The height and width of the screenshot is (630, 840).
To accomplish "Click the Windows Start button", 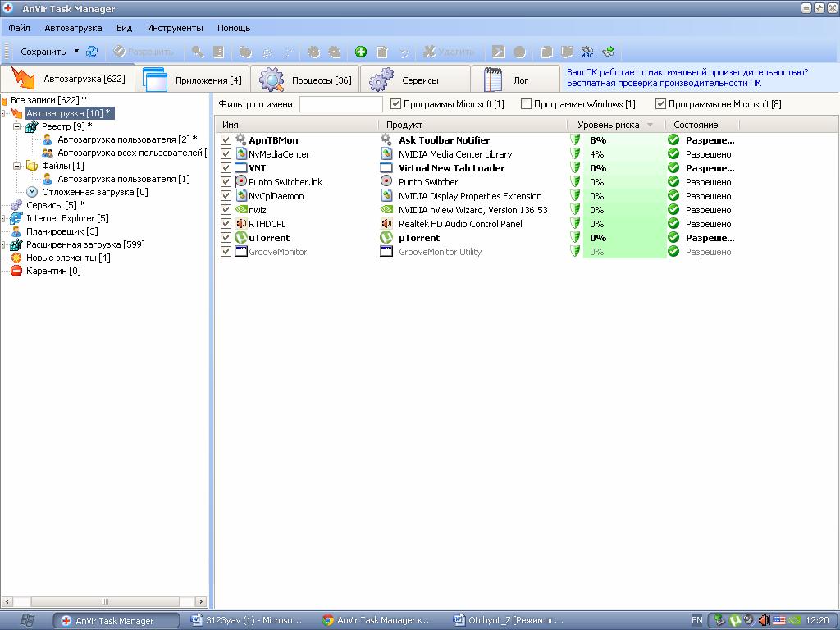I will click(27, 620).
